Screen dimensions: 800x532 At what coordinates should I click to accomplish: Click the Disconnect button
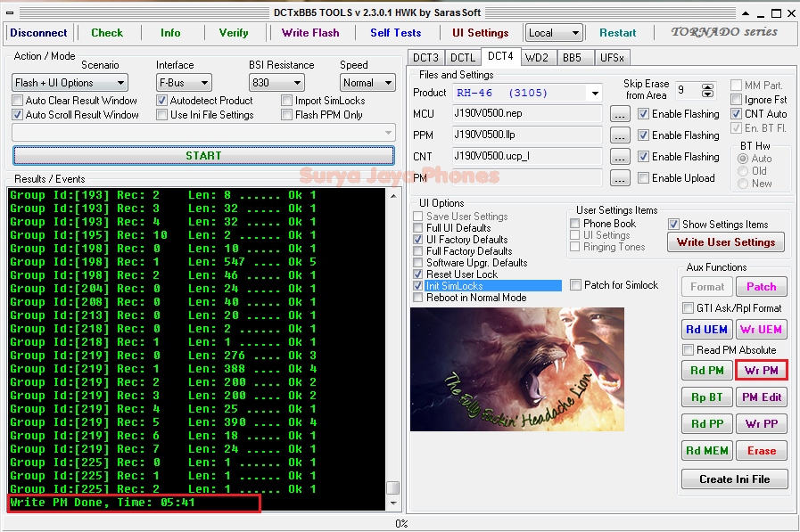click(x=38, y=33)
